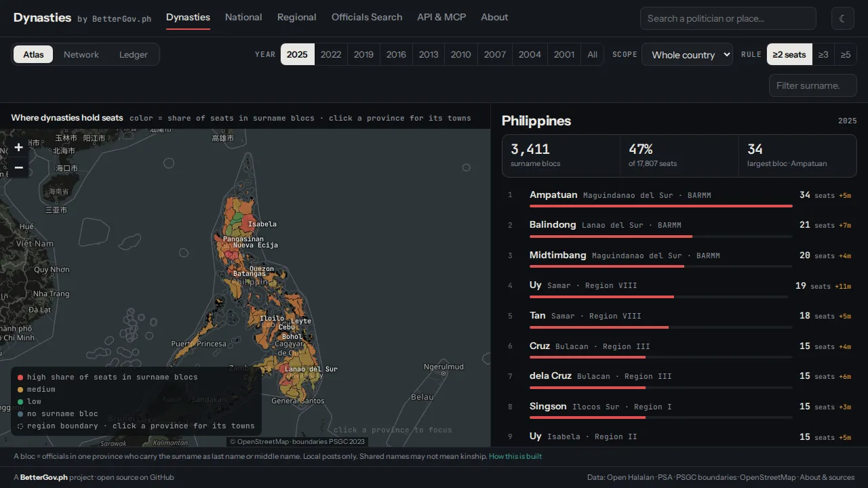Zoom in on the map
This screenshot has height=488, width=868.
tap(19, 147)
